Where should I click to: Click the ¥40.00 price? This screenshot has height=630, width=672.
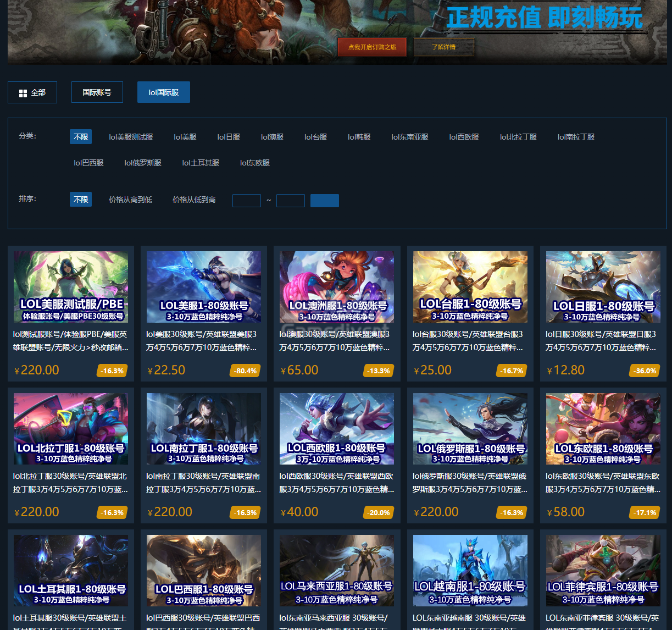point(299,512)
